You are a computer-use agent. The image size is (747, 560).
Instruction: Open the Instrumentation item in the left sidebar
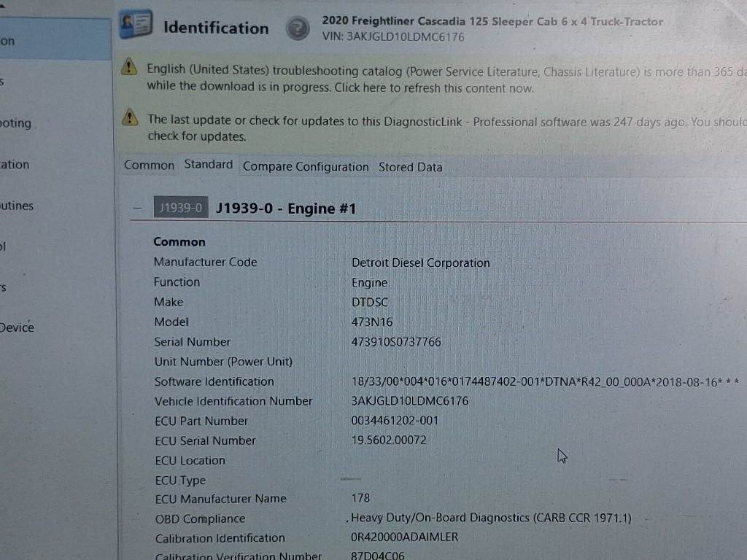coord(15,164)
